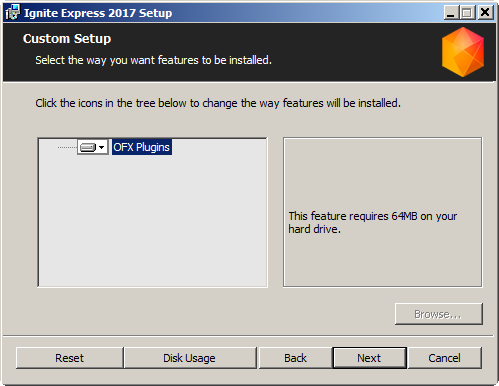Click the 'Select the way you want features' subtitle
The width and height of the screenshot is (499, 386).
coord(153,60)
